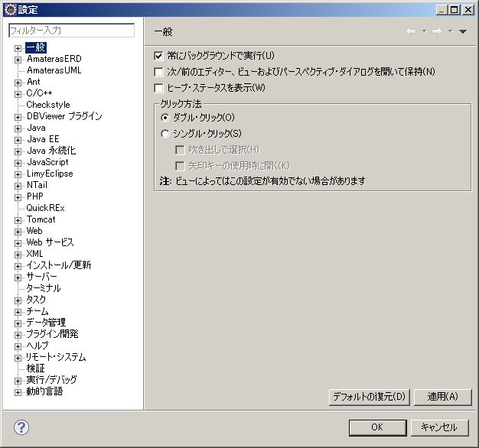Toggle 常にバックグラウンドで実行 checkbox

click(158, 56)
